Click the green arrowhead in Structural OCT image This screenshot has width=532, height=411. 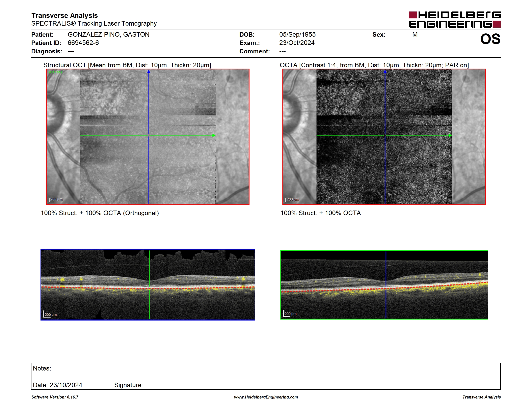pyautogui.click(x=214, y=135)
